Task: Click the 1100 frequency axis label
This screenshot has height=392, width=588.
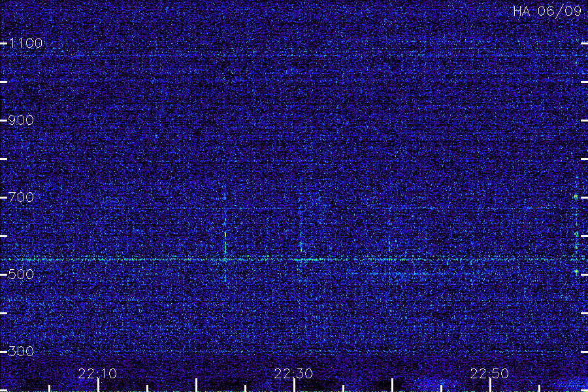Action: coord(25,44)
